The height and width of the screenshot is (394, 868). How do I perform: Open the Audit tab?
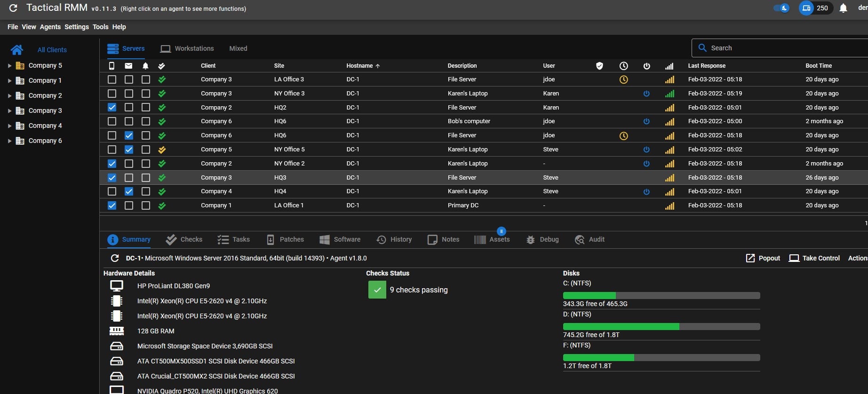coord(589,239)
